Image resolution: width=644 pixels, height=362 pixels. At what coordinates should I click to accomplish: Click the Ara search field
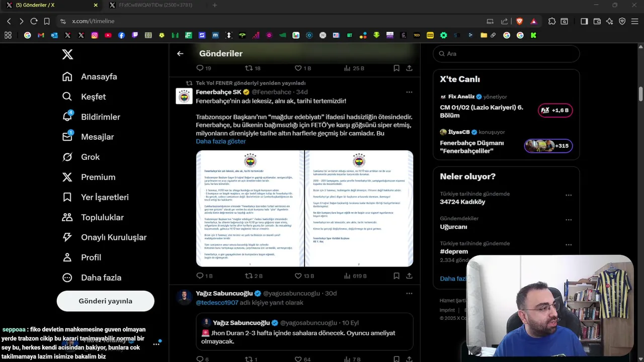click(x=506, y=54)
